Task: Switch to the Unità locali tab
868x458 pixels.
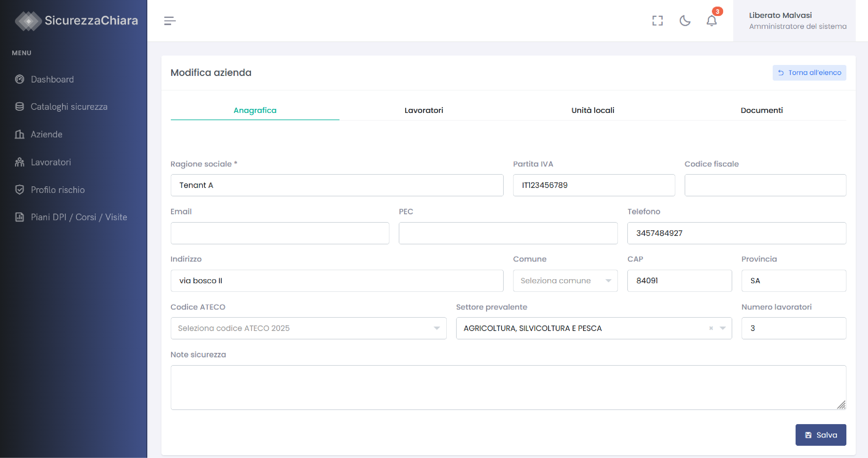Action: [592, 110]
